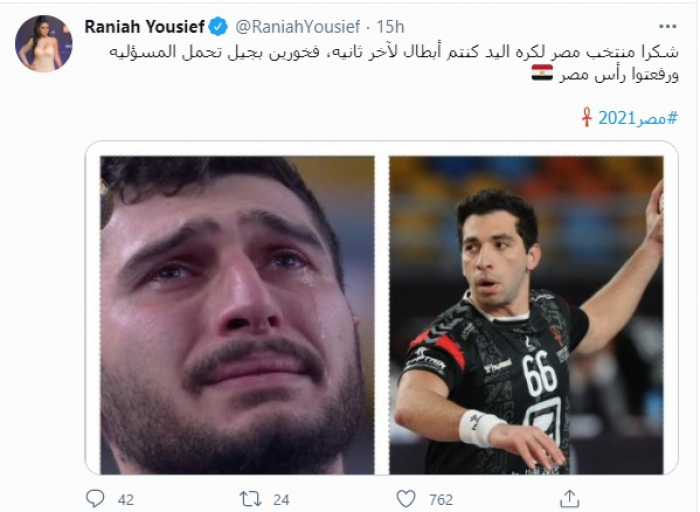The height and width of the screenshot is (512, 700).
Task: Click the Egypt flag emoji in tweet
Action: click(542, 73)
